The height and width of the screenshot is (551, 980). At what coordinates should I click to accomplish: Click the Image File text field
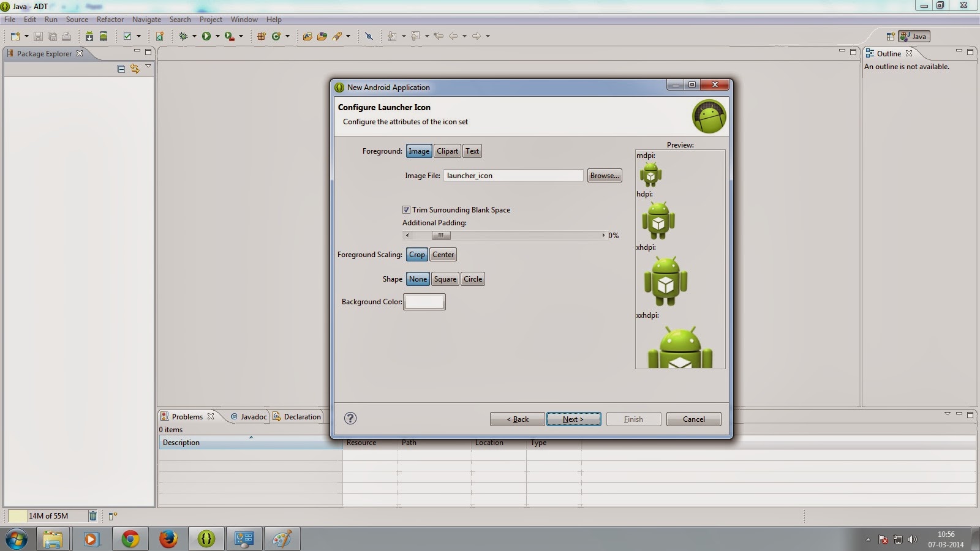513,176
